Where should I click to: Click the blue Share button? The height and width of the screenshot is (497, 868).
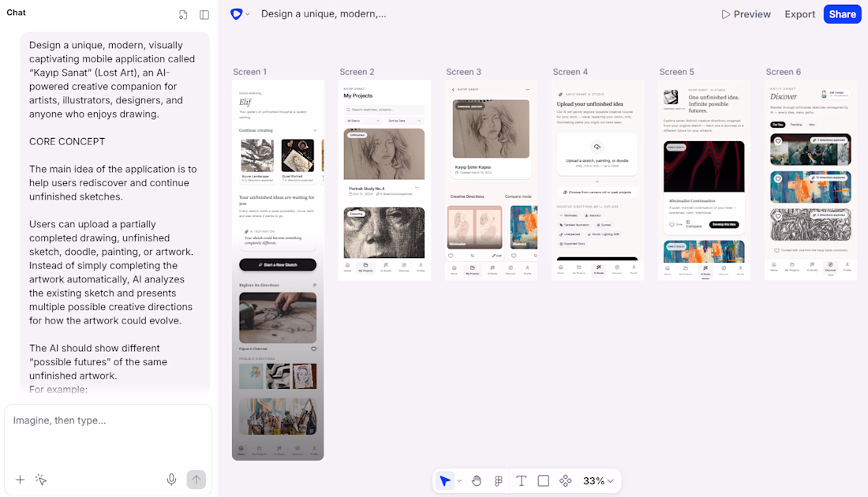(843, 14)
